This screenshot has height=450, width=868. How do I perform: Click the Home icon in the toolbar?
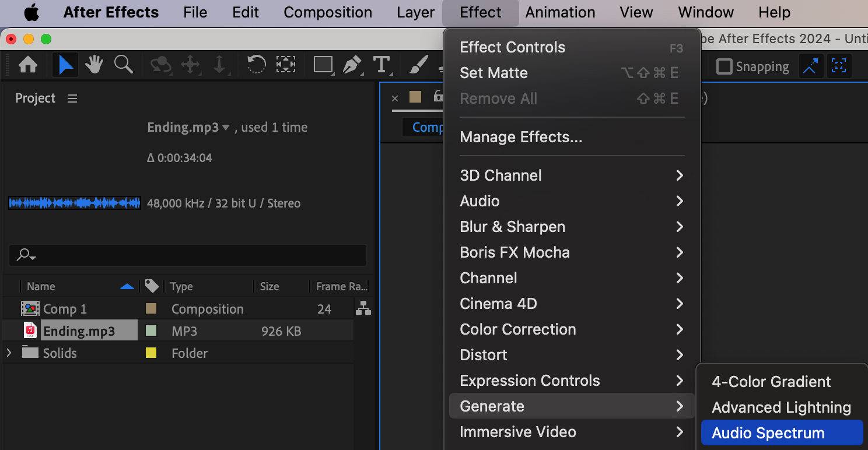(28, 65)
